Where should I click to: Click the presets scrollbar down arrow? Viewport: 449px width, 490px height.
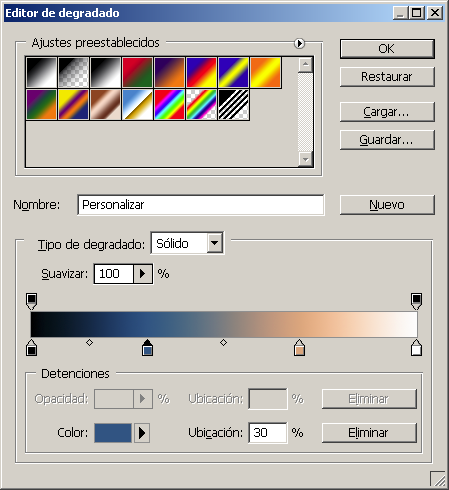(x=305, y=159)
